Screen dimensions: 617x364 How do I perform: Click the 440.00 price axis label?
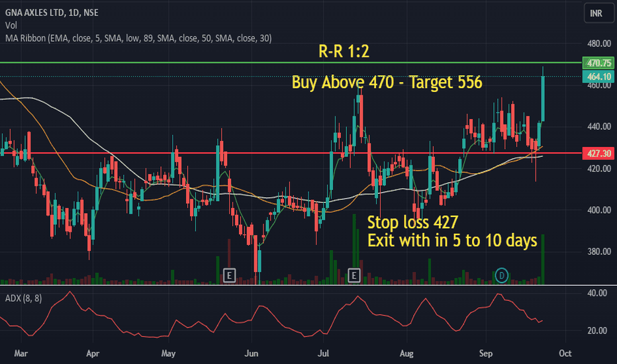599,126
